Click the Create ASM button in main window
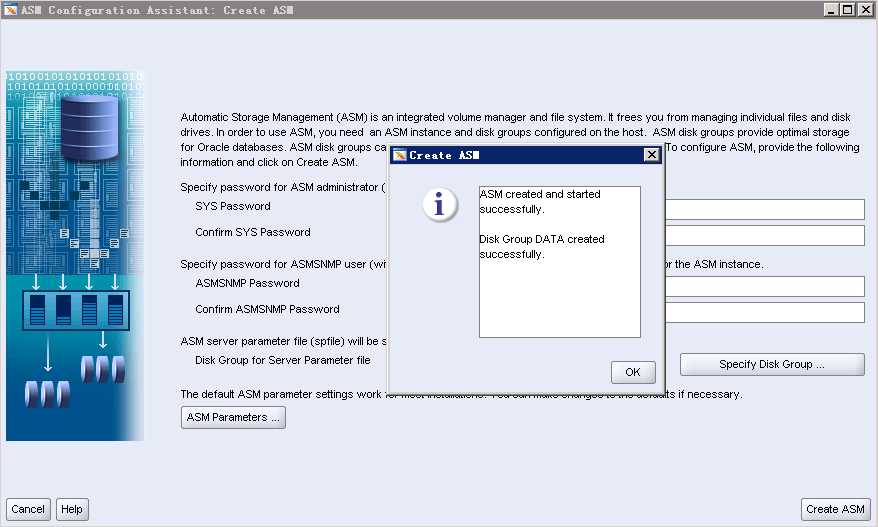The height and width of the screenshot is (527, 878). coord(835,509)
